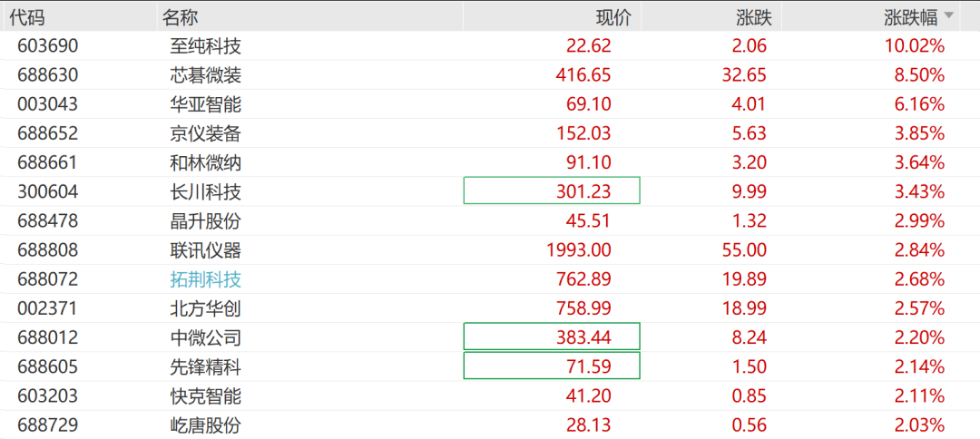Screen dimensions: 980x439
Task: Sort by the 涨跌幅 column header
Action: [x=911, y=17]
